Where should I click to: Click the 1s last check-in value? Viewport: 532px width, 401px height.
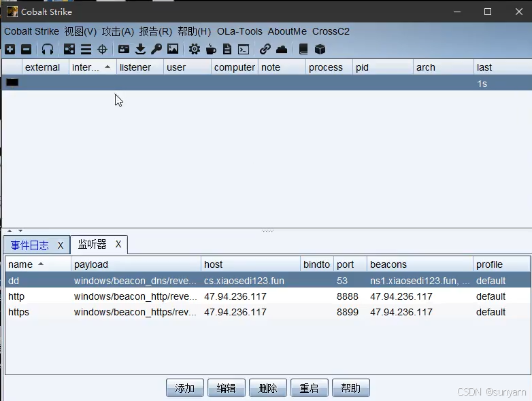(482, 84)
